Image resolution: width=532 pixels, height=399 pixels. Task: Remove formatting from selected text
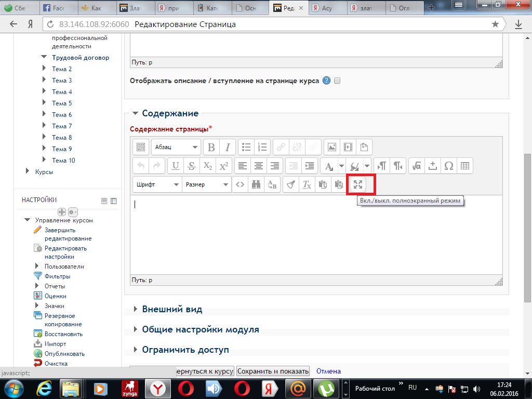click(x=307, y=184)
